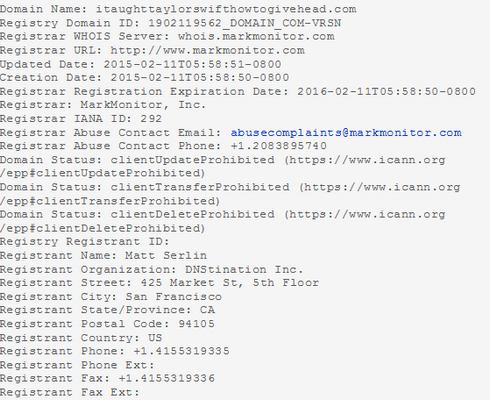The width and height of the screenshot is (490, 400).
Task: Click the whois.markmonitor.com server text
Action: [256, 36]
